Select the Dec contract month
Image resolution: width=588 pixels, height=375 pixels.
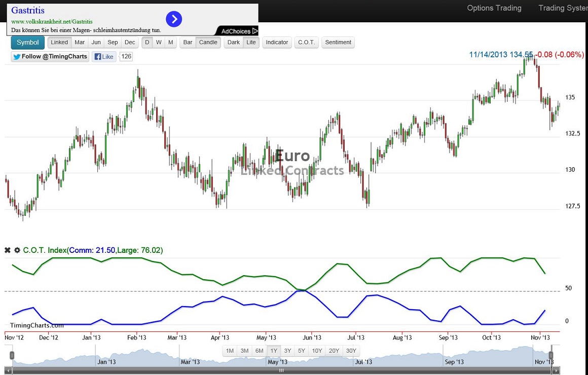tap(129, 42)
